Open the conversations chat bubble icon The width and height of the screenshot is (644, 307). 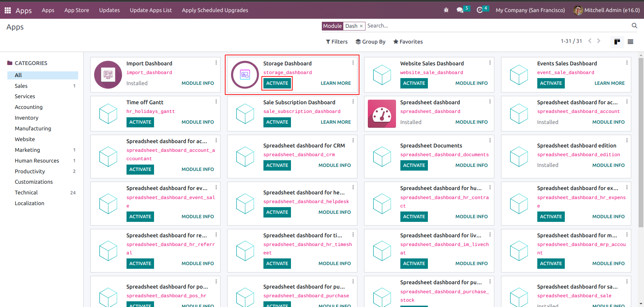click(460, 10)
